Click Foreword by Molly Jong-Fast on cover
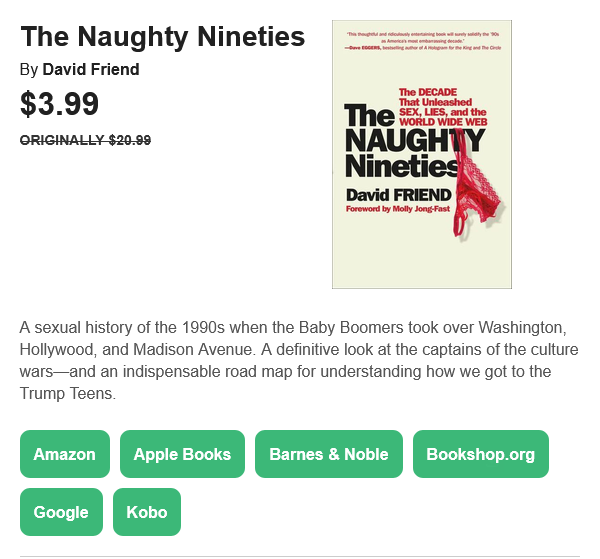Image resolution: width=600 pixels, height=559 pixels. [x=398, y=209]
